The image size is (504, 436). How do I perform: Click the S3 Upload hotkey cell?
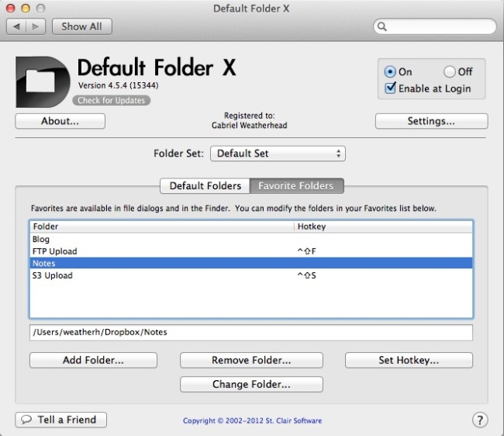384,275
